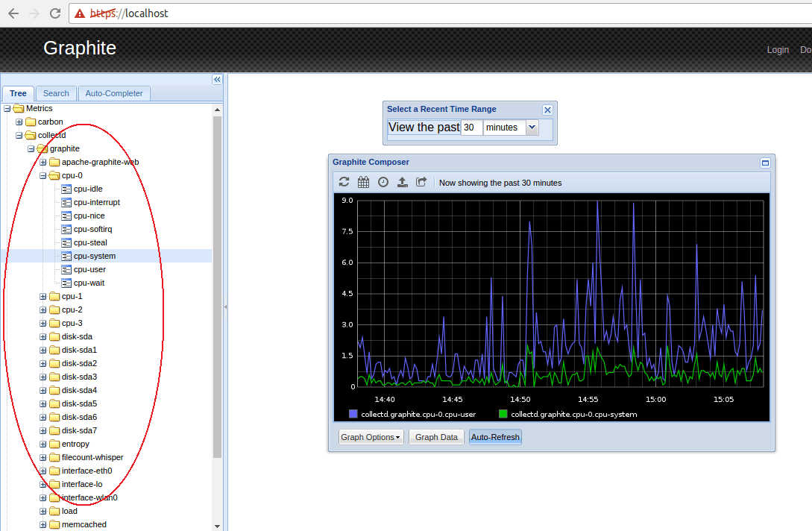Click the open cpu-0 folder icon
Screen dimensions: 812x531
click(x=54, y=175)
